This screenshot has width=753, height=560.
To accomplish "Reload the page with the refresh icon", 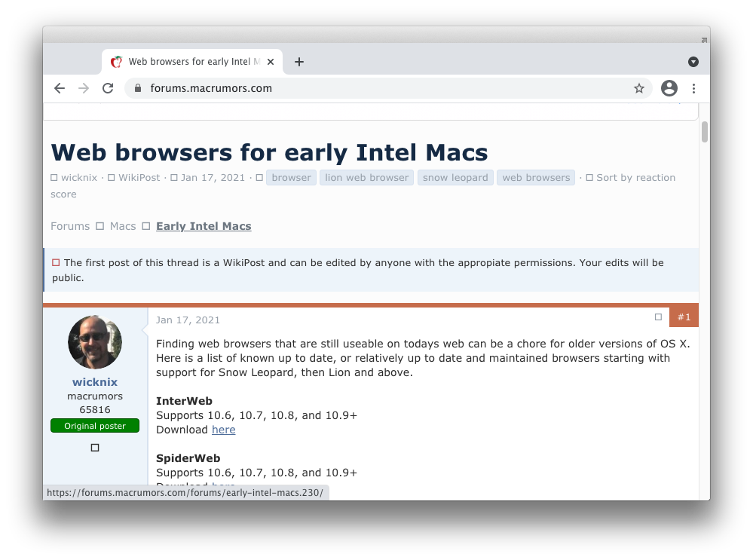I will click(x=108, y=88).
